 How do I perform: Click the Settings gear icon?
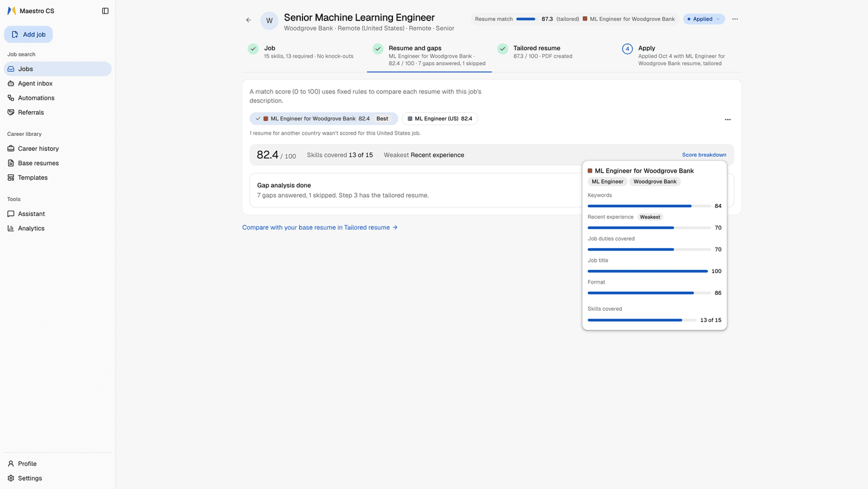[x=11, y=478]
